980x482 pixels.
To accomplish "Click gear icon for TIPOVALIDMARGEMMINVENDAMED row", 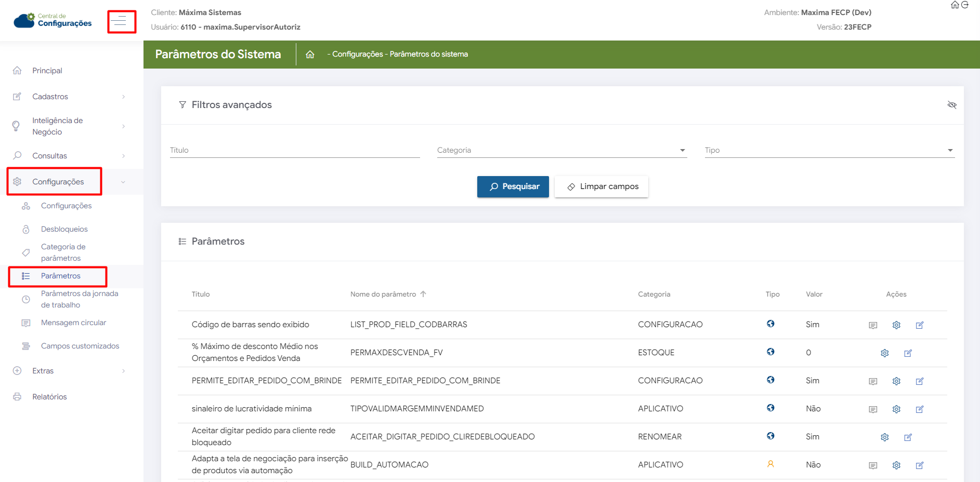I will point(896,409).
